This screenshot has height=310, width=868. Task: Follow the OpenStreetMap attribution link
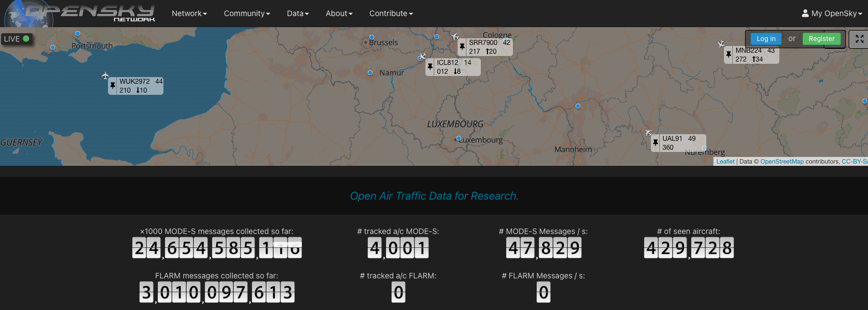(x=782, y=161)
